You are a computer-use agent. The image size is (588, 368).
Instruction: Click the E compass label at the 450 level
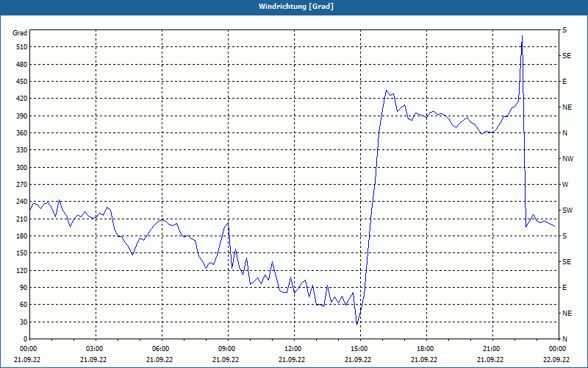[564, 82]
